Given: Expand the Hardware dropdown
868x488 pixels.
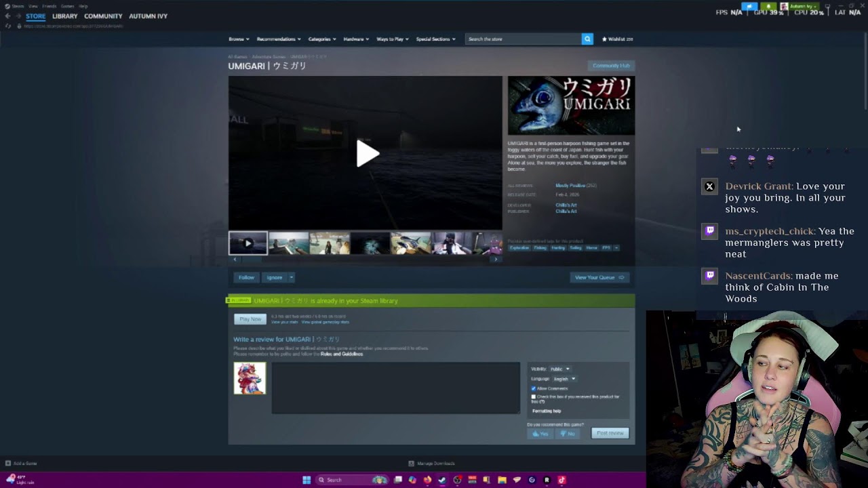Looking at the screenshot, I should 356,39.
